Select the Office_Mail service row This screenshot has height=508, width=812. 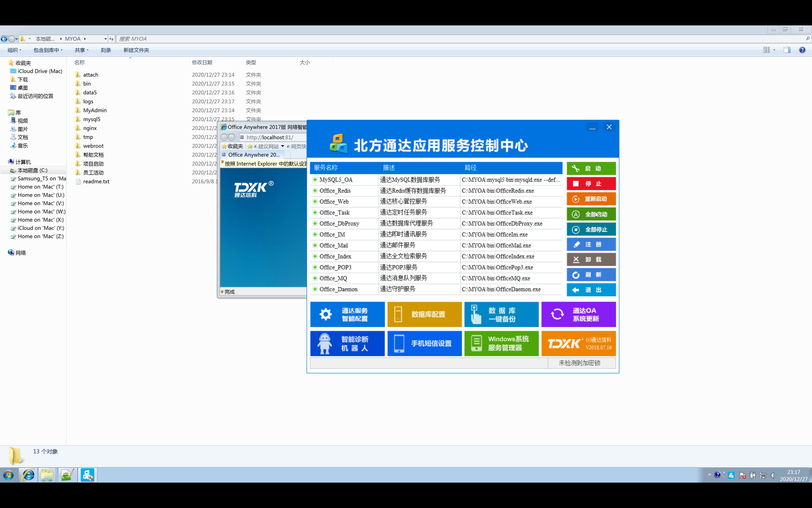[x=436, y=245]
